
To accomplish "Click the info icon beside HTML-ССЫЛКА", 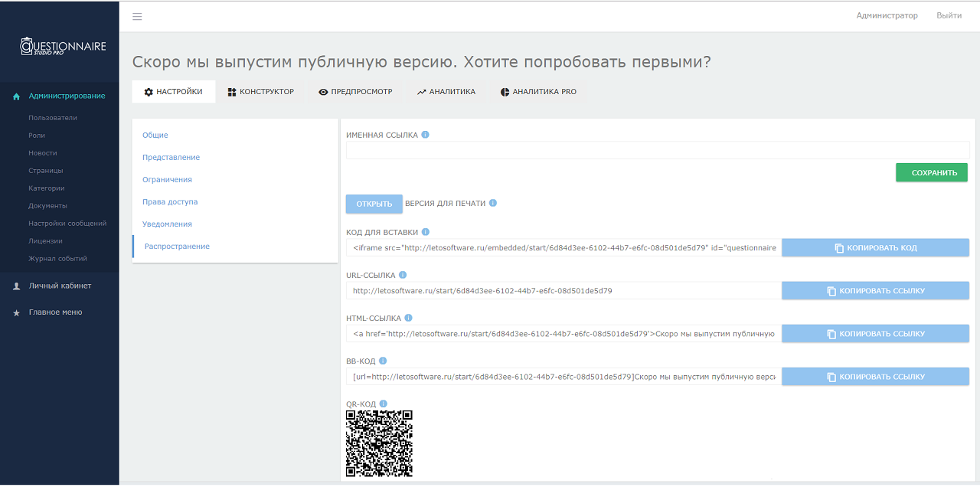I will 408,317.
